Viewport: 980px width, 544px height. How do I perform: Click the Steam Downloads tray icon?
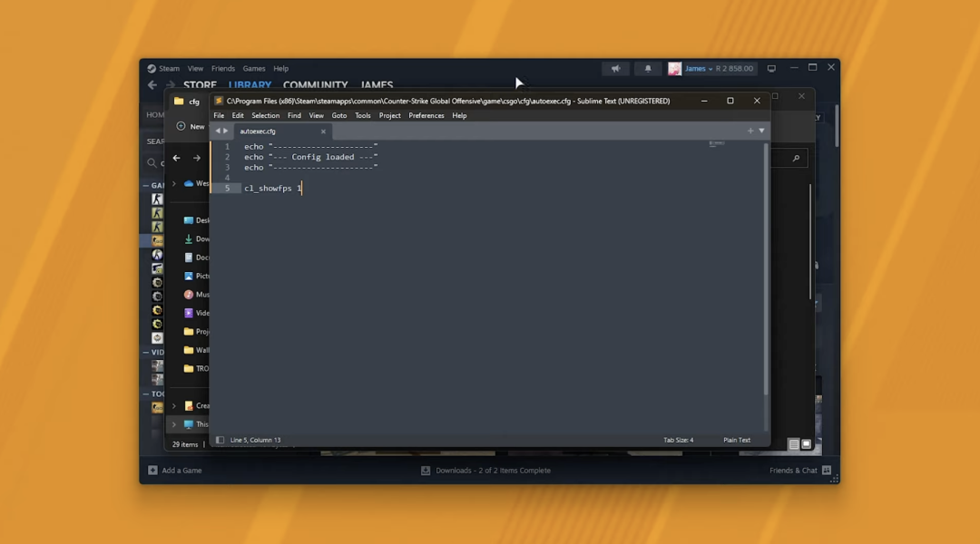[x=426, y=471]
